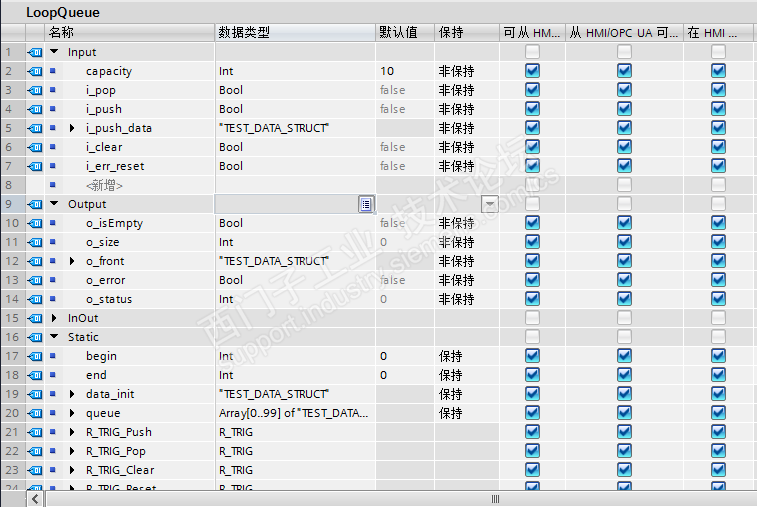Screen dimensions: 757x507
Task: Toggle HMI/OPC UA writable checkbox for o_error
Action: point(624,280)
